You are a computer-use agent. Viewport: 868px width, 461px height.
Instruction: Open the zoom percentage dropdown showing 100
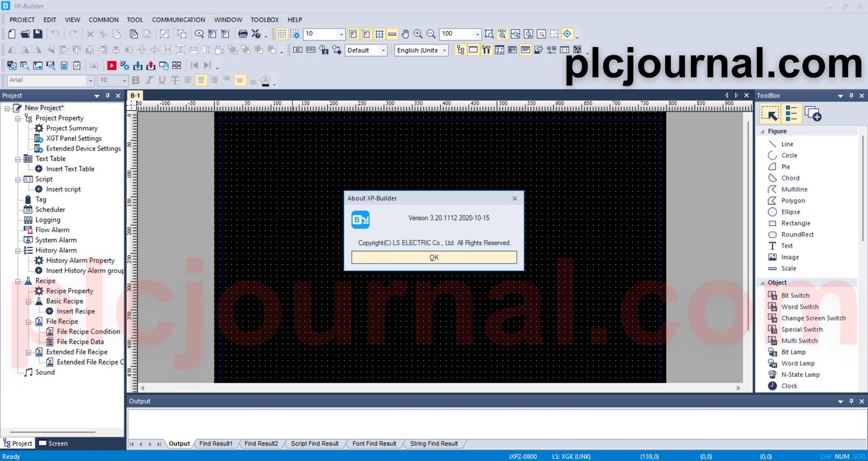point(477,34)
